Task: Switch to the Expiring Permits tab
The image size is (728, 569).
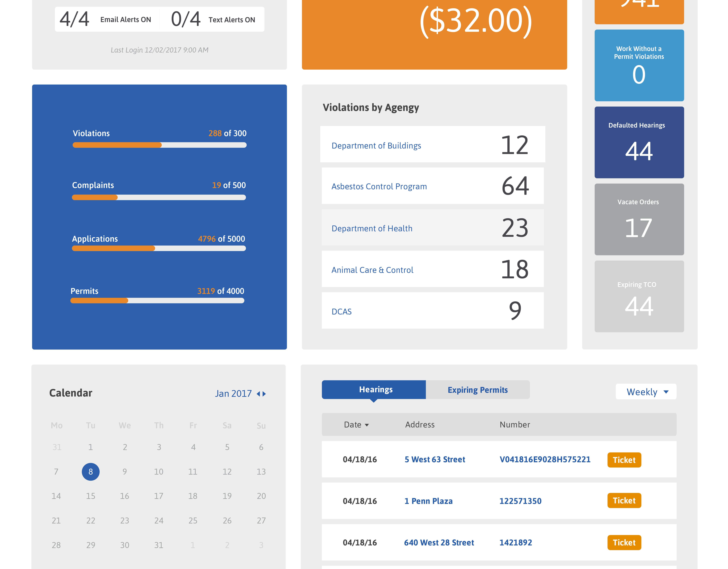Action: [478, 390]
